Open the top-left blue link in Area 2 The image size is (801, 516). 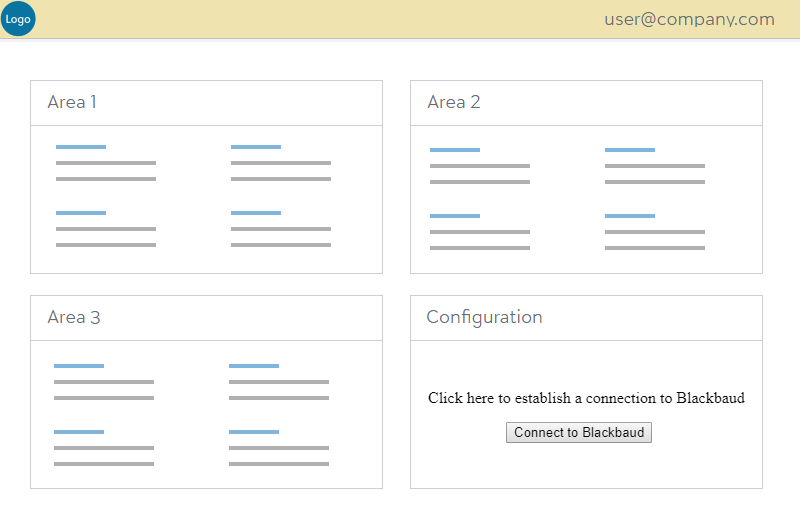pyautogui.click(x=455, y=150)
